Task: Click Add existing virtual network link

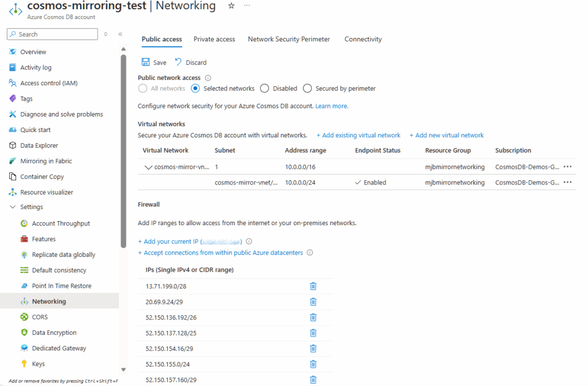Action: 358,136
